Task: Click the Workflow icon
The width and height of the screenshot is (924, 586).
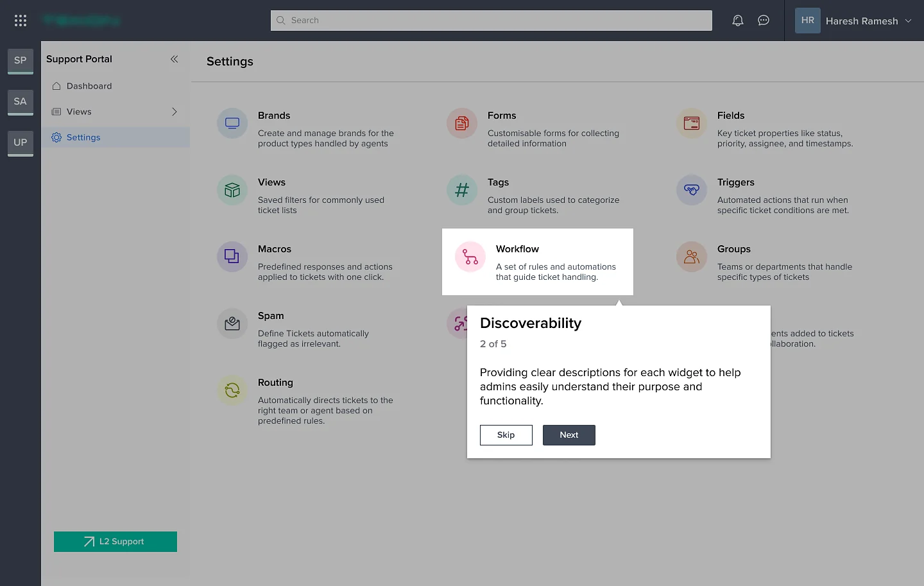Action: tap(470, 257)
